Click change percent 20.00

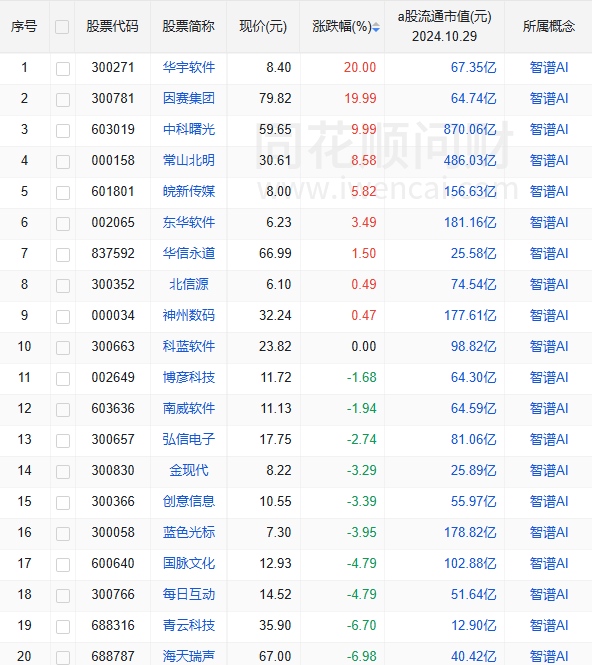point(360,67)
